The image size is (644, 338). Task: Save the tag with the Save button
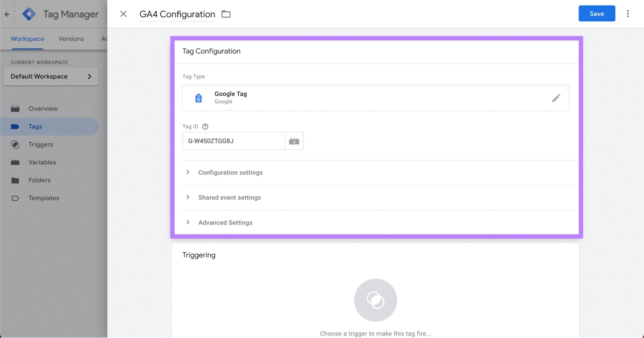[x=597, y=14]
